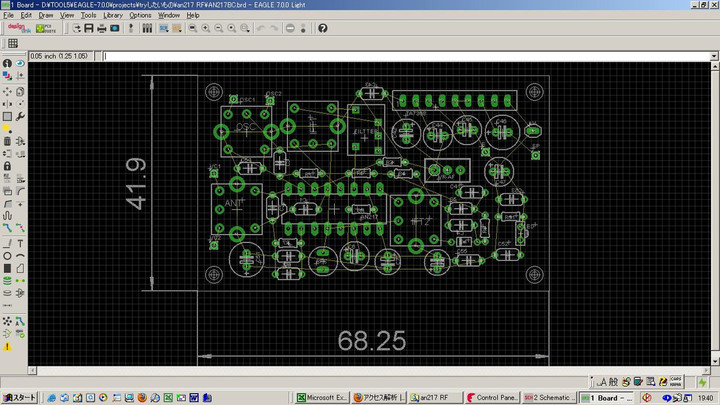Screen dimensions: 720x405
Task: Open Help with the question mark icon
Action: click(x=323, y=28)
